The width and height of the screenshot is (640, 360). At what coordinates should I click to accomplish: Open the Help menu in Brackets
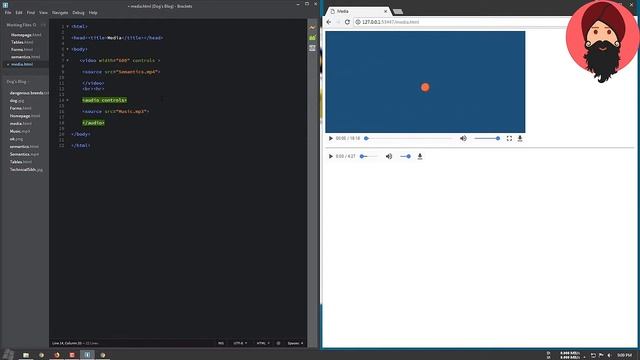pos(93,13)
